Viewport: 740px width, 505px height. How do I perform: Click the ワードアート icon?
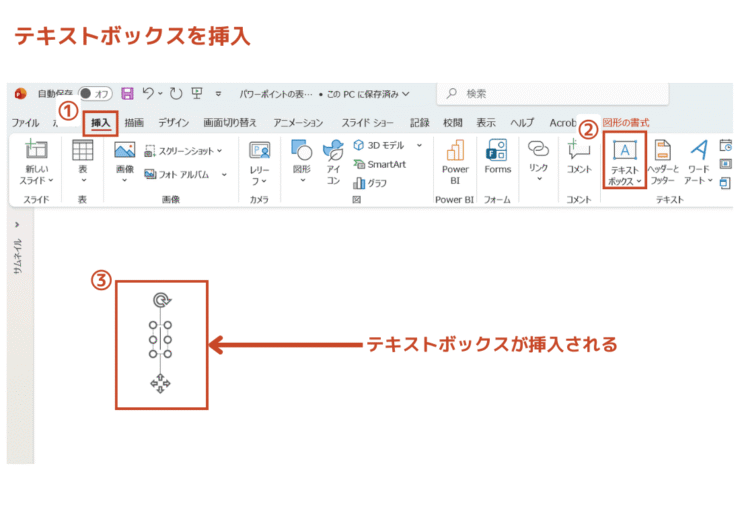point(699,150)
